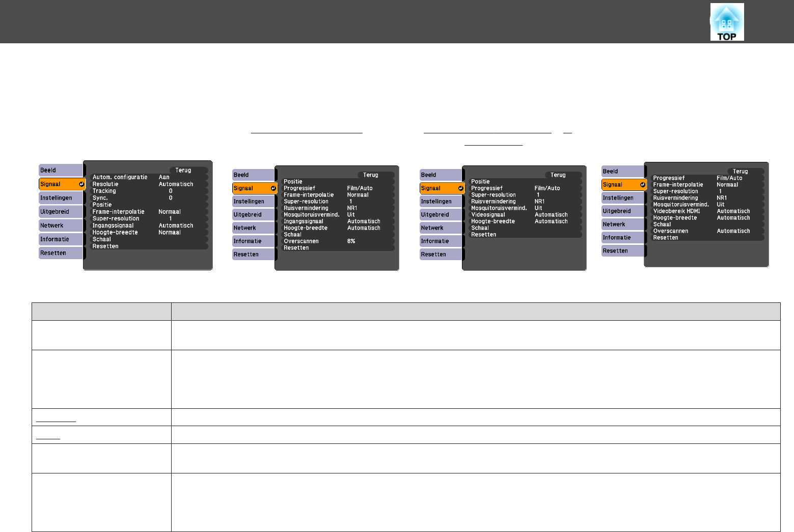Click the enter icon on Signaal in the 8% Overscannen menu

pyautogui.click(x=273, y=188)
